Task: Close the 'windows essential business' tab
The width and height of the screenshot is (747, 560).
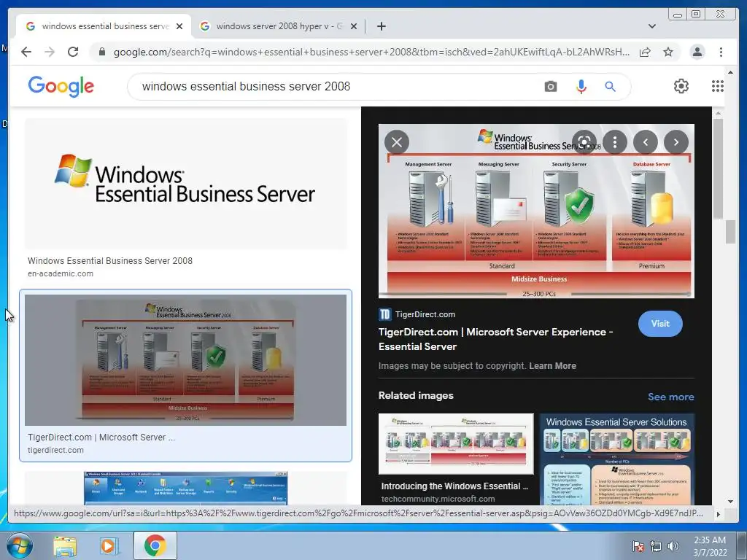Action: tap(179, 26)
